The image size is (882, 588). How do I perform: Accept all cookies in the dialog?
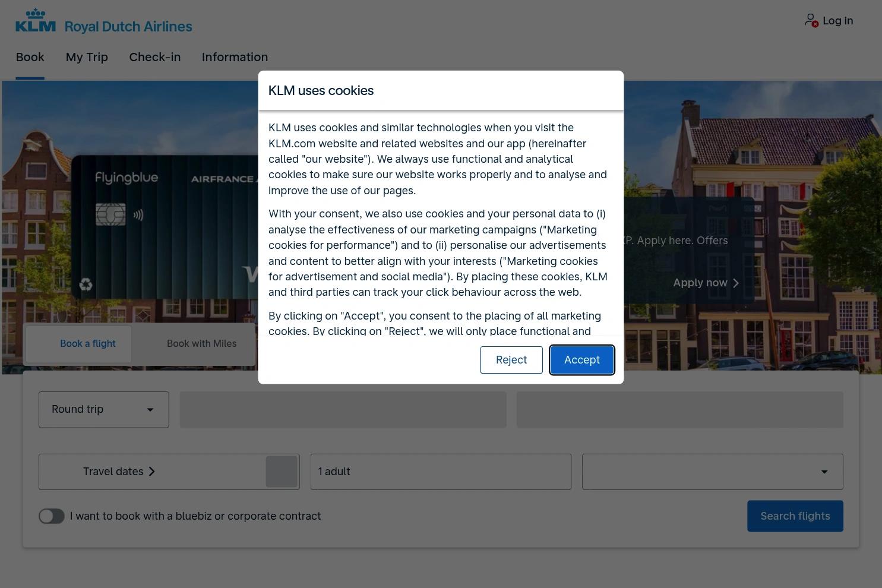(x=582, y=360)
